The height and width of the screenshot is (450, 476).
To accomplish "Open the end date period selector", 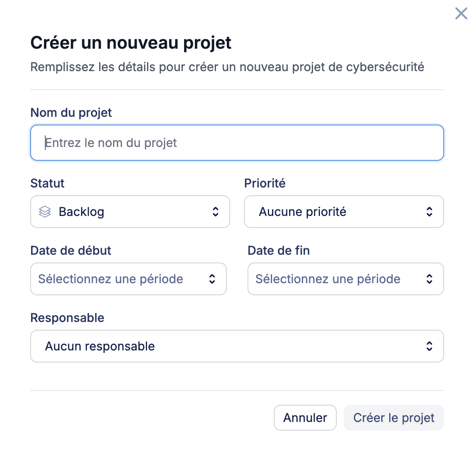I will 345,279.
